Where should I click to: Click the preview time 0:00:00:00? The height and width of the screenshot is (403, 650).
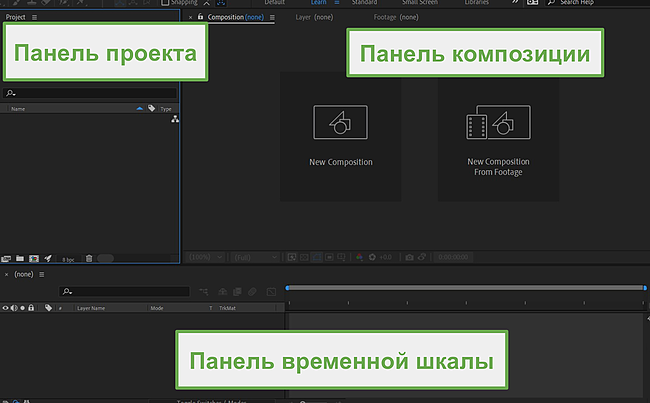453,257
